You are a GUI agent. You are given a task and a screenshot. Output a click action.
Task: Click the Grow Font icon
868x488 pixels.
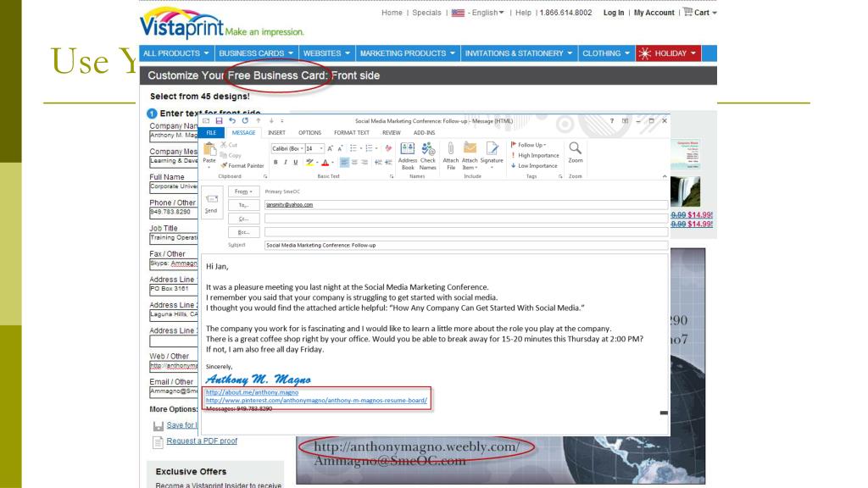tap(330, 148)
